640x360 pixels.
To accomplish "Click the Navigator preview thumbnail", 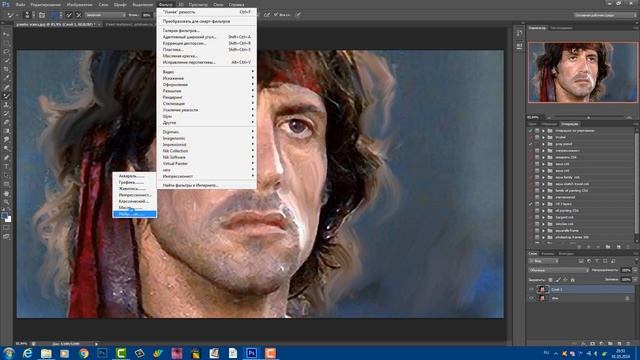I will (x=582, y=72).
